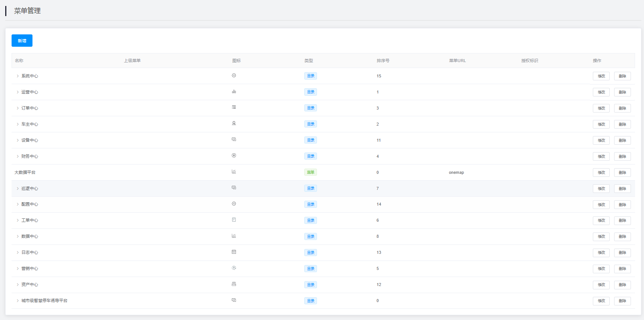Click 修改 for 运营中心 row
This screenshot has width=644, height=320.
601,92
